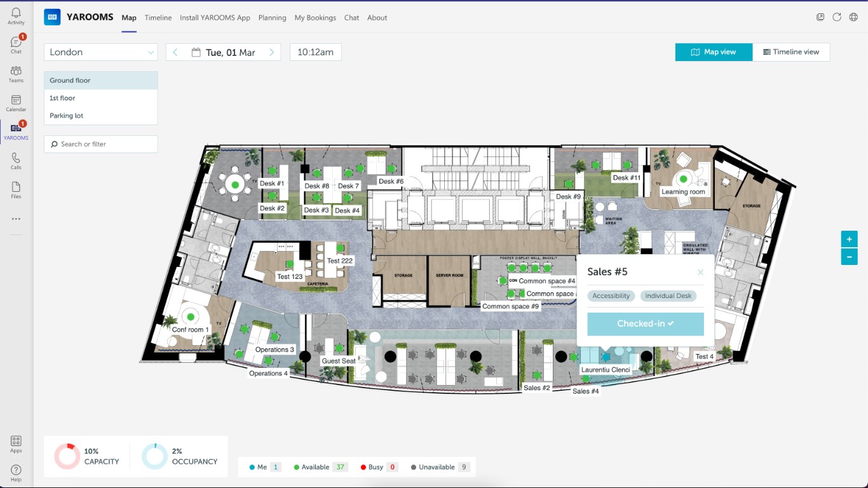
Task: Show more apps ellipsis in sidebar
Action: coord(16,219)
